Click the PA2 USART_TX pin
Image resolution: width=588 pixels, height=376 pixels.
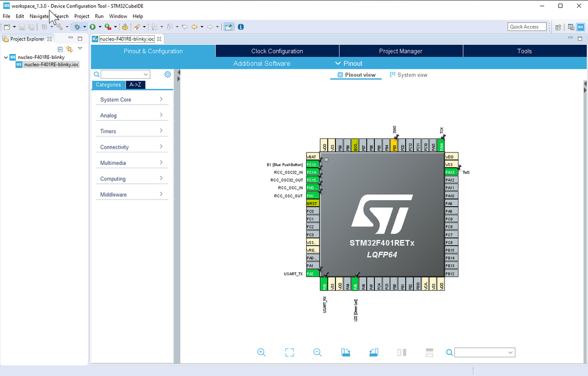[313, 274]
